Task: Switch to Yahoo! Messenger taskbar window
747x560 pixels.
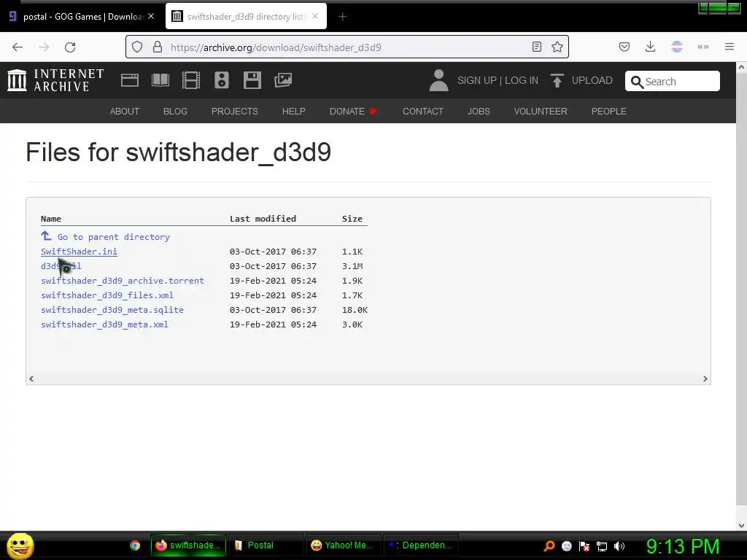Action: point(343,545)
